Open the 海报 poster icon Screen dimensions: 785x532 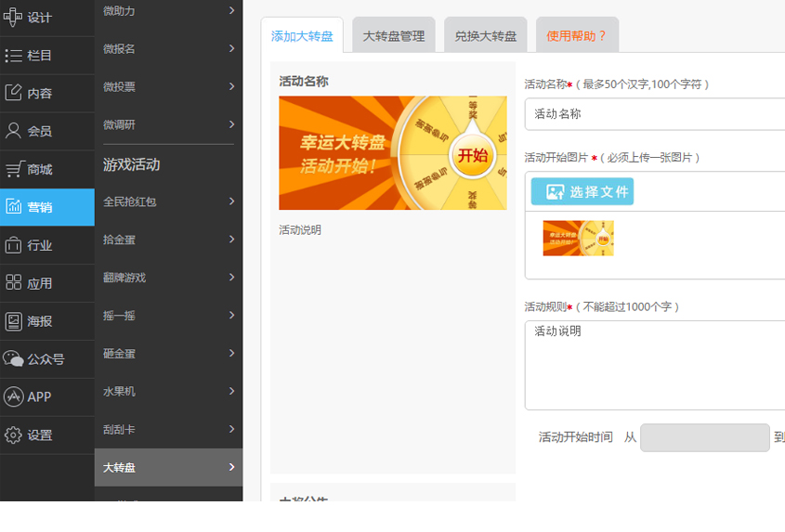click(13, 321)
